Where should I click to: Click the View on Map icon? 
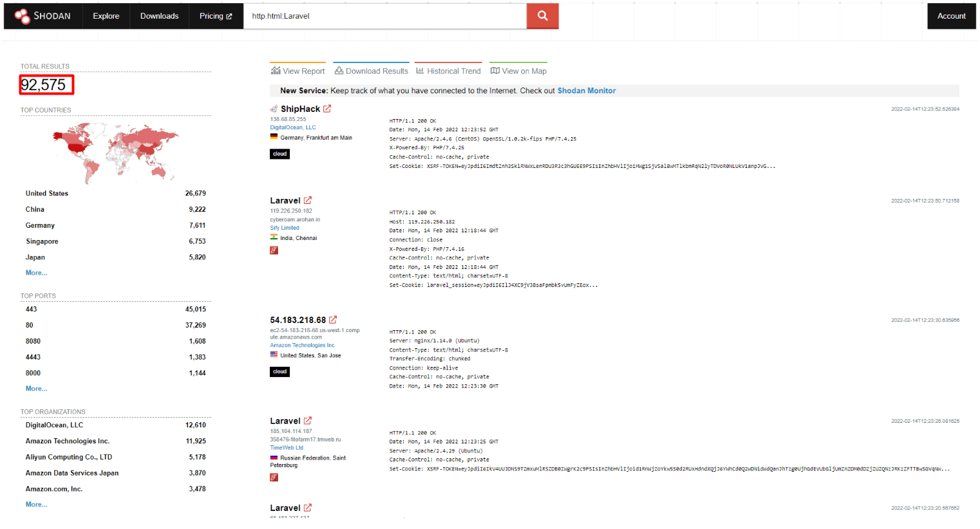(x=495, y=71)
